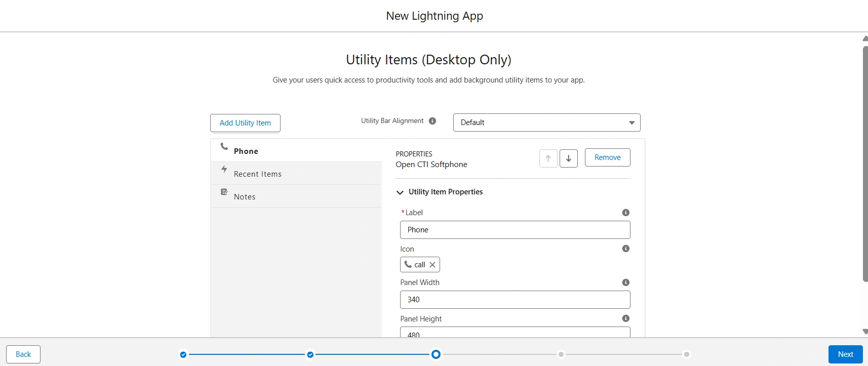Click the fifth progress step marker
Image resolution: width=868 pixels, height=366 pixels.
tap(687, 354)
